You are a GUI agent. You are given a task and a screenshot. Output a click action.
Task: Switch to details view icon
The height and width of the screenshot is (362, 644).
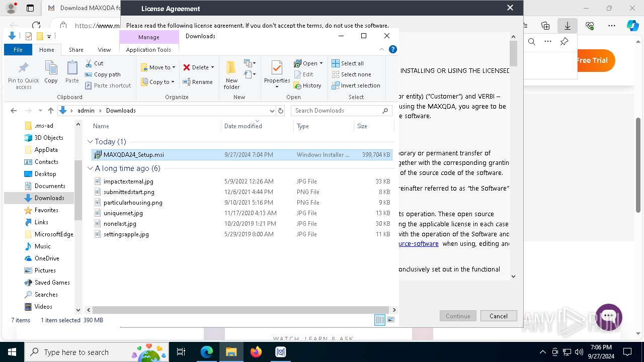[x=380, y=320]
